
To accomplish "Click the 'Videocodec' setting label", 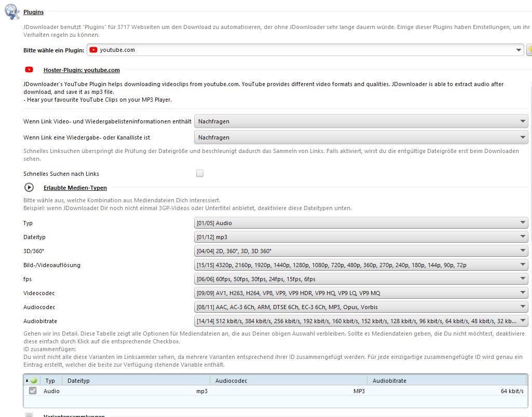I will coord(39,293).
